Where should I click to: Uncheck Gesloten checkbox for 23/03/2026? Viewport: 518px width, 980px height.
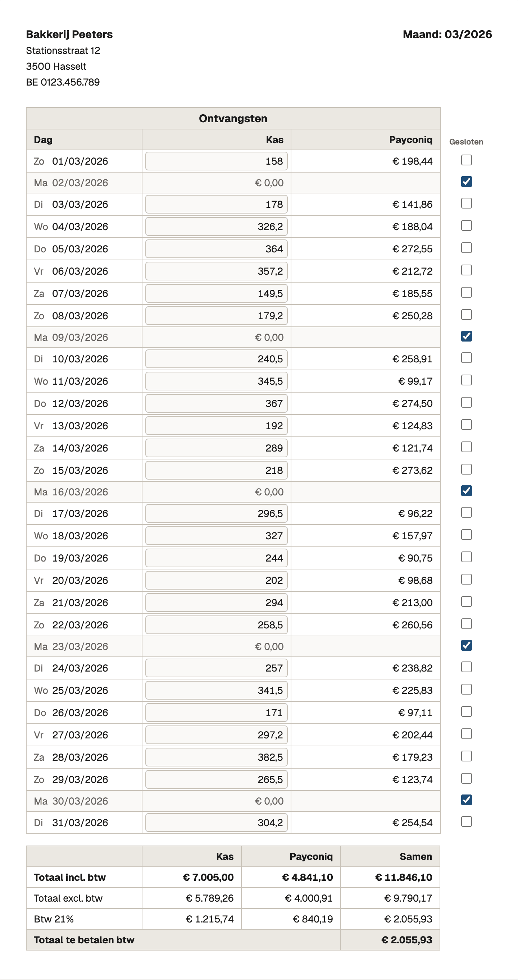466,645
